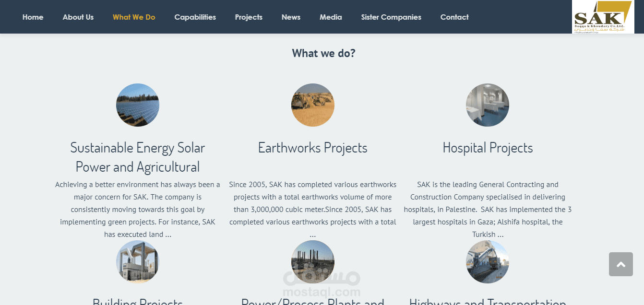Click the Earthworks Projects heading
The width and height of the screenshot is (644, 305).
point(313,148)
